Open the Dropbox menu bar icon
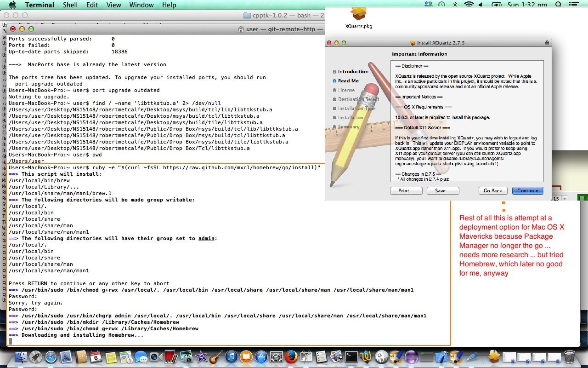Screen dimensions: 588x368 pyautogui.click(x=428, y=5)
